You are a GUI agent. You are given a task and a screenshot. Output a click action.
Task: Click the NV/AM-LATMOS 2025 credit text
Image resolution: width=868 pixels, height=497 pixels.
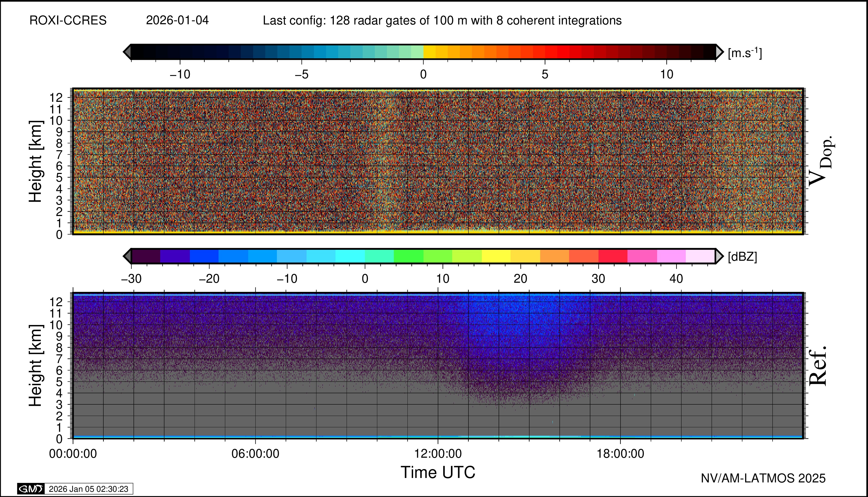(x=763, y=478)
